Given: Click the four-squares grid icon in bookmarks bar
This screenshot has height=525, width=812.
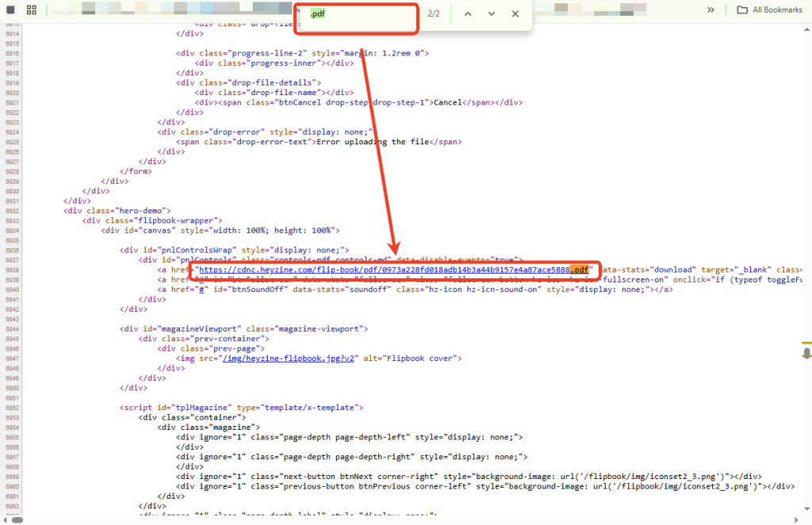Looking at the screenshot, I should click(32, 10).
